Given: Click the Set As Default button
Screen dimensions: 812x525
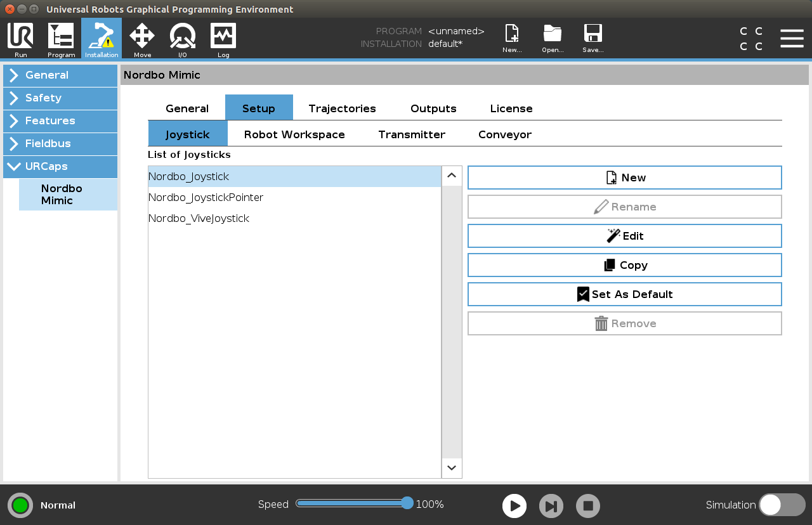Looking at the screenshot, I should pyautogui.click(x=625, y=294).
